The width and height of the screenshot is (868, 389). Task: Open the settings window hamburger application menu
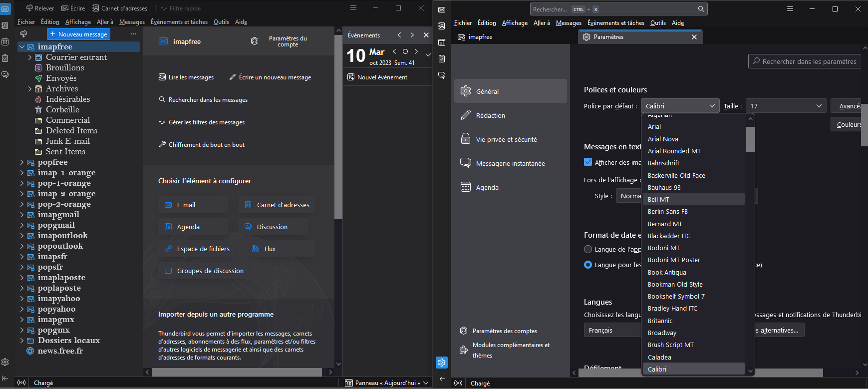coord(790,9)
